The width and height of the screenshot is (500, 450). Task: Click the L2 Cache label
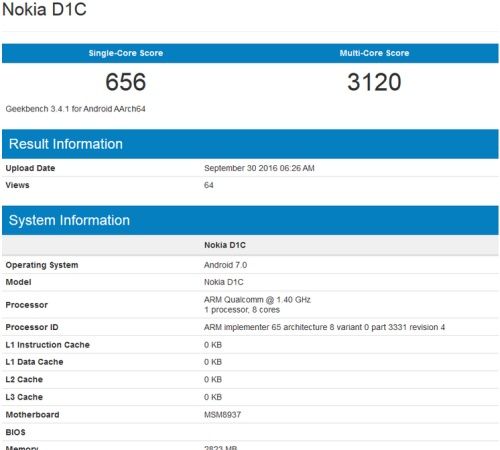(24, 379)
